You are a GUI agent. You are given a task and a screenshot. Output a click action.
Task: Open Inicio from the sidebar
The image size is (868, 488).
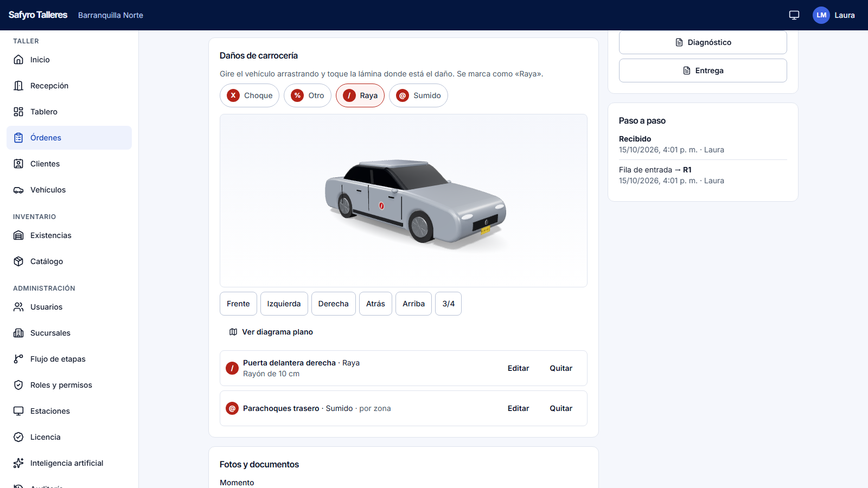tap(69, 60)
